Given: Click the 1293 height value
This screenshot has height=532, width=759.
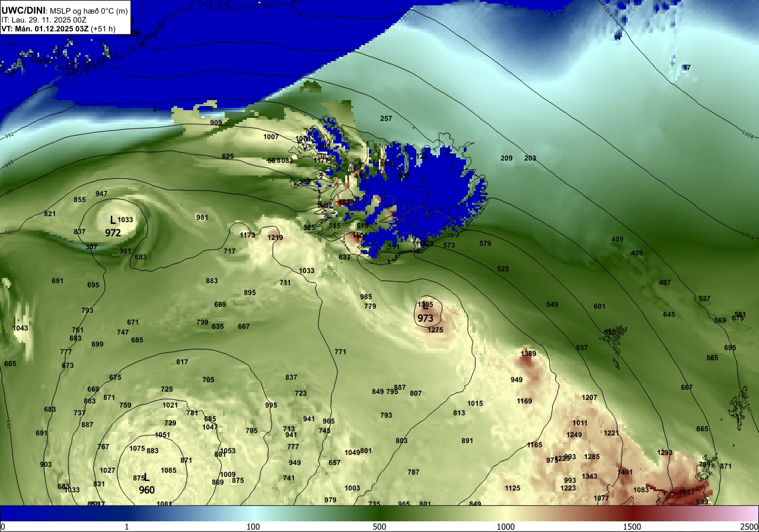Looking at the screenshot, I should pos(665,453).
